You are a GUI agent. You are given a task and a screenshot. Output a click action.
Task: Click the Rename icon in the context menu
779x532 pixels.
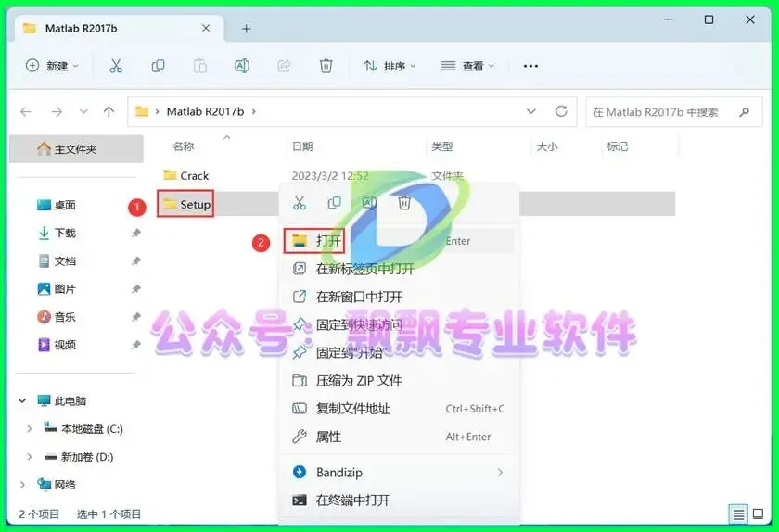369,203
